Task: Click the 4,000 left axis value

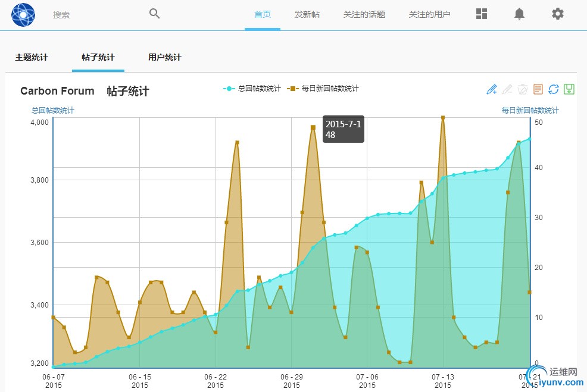Action: (x=40, y=123)
